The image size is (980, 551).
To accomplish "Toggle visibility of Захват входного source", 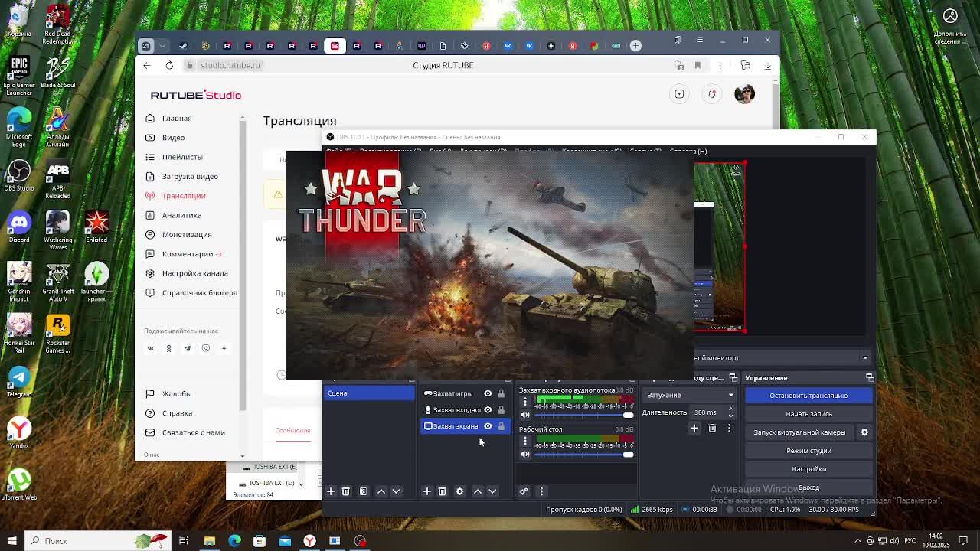I will (x=488, y=409).
